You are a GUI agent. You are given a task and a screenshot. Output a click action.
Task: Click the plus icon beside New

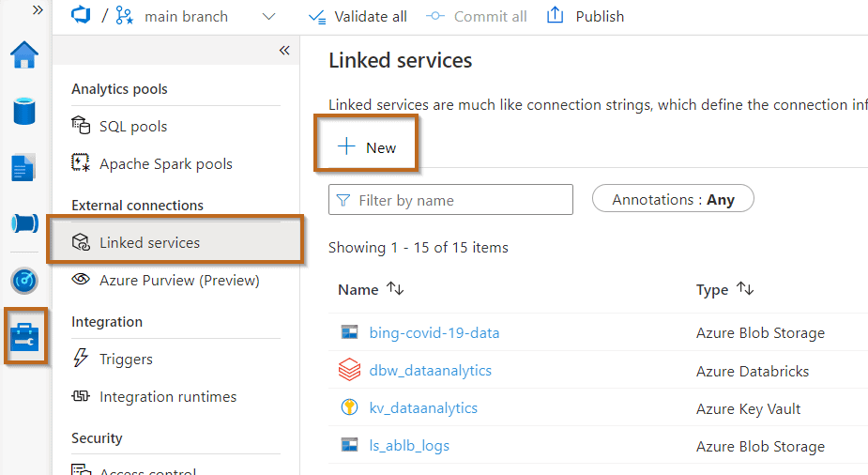pos(346,146)
